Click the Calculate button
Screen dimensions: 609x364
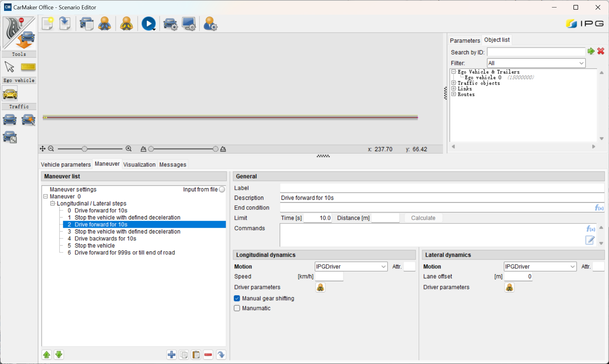point(423,218)
